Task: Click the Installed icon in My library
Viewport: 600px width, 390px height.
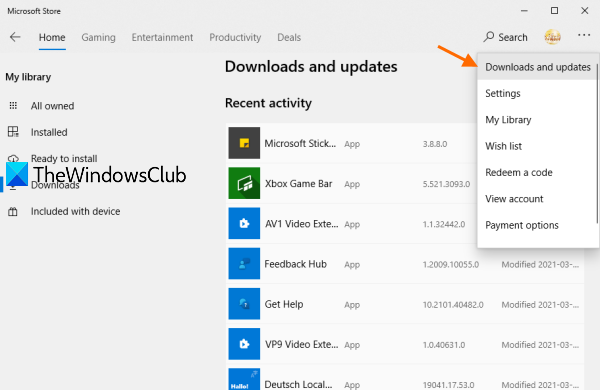Action: [x=13, y=132]
